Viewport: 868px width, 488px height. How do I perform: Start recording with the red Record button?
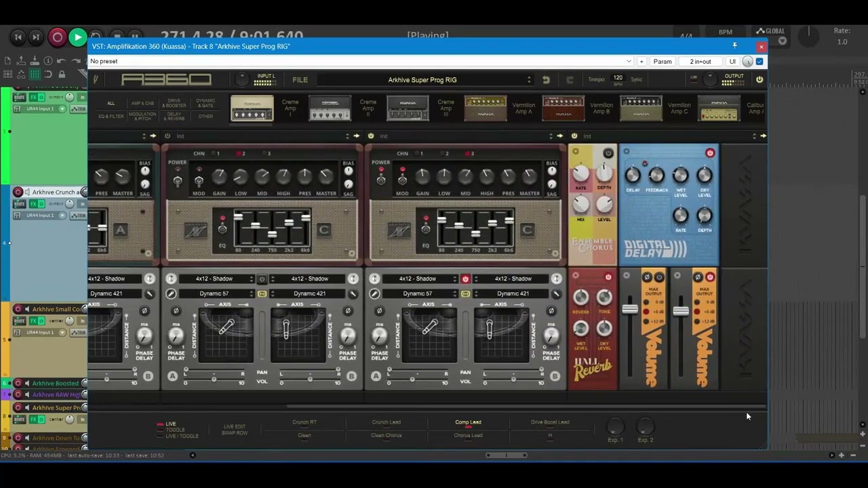click(57, 37)
